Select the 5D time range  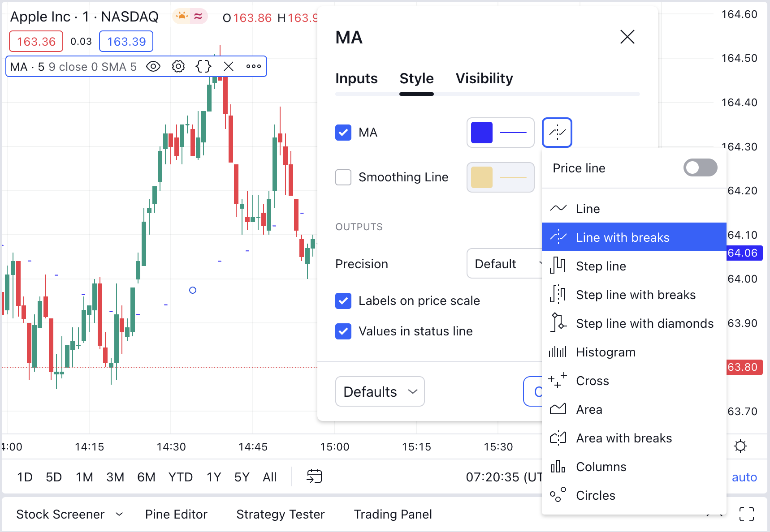54,477
